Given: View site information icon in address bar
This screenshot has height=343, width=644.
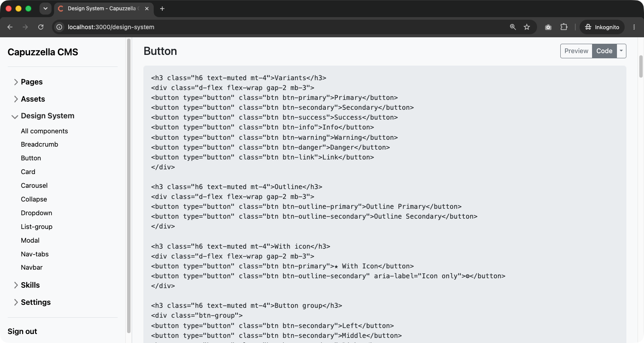Looking at the screenshot, I should 60,27.
